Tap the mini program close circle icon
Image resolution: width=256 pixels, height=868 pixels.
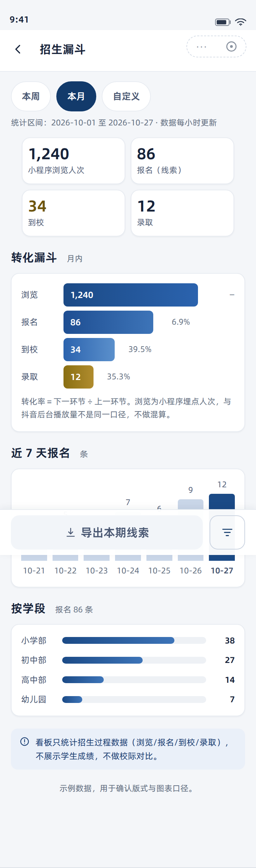[x=231, y=46]
